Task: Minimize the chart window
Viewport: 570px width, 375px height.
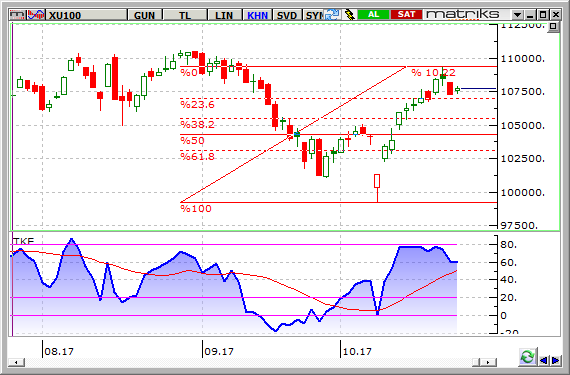Action: click(x=530, y=15)
